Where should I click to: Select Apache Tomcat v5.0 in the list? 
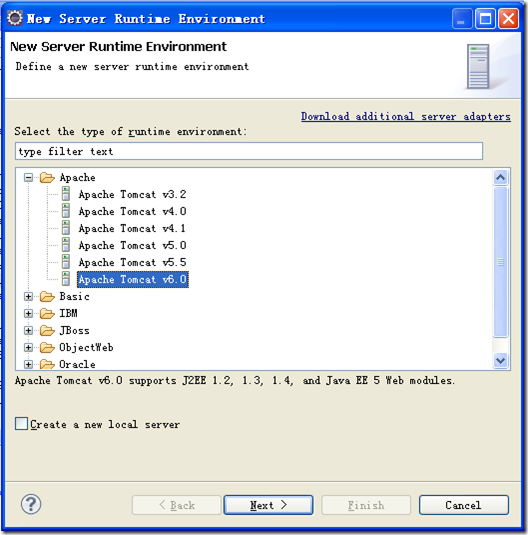pos(132,245)
